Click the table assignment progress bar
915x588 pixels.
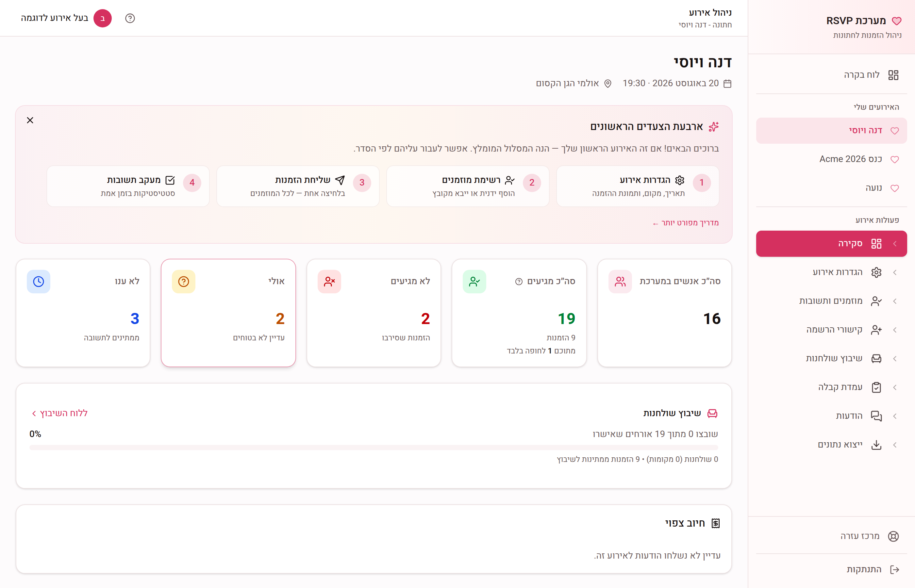(374, 447)
